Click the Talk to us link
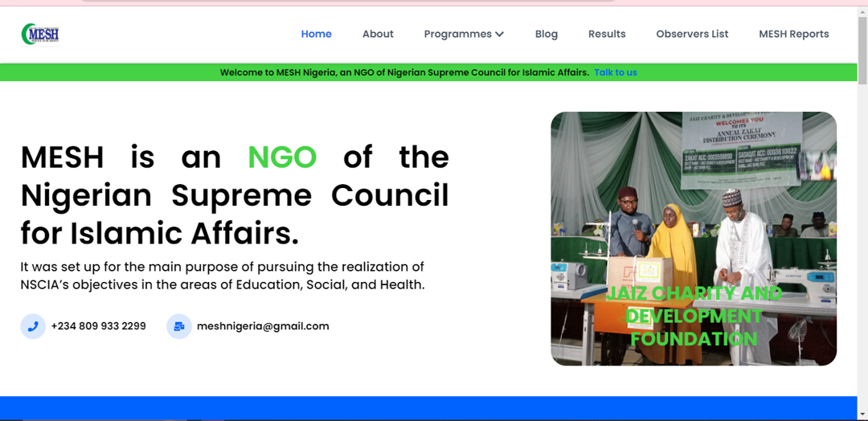 [x=616, y=72]
